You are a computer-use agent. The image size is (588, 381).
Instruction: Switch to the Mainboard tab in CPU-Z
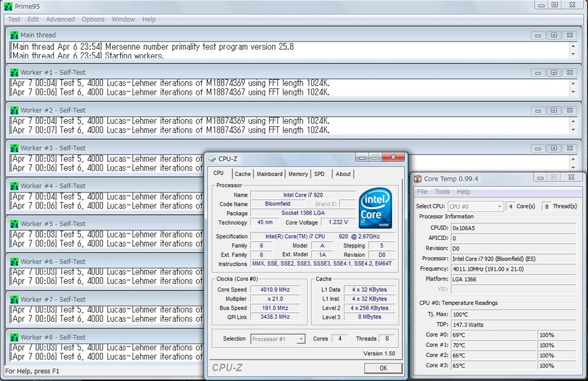tap(269, 174)
